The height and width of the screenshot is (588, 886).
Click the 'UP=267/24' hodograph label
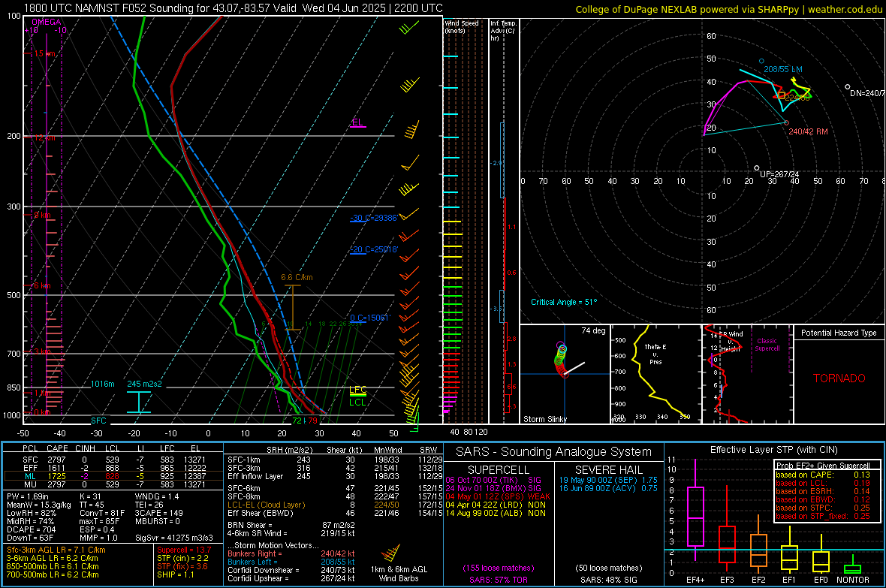click(x=779, y=174)
